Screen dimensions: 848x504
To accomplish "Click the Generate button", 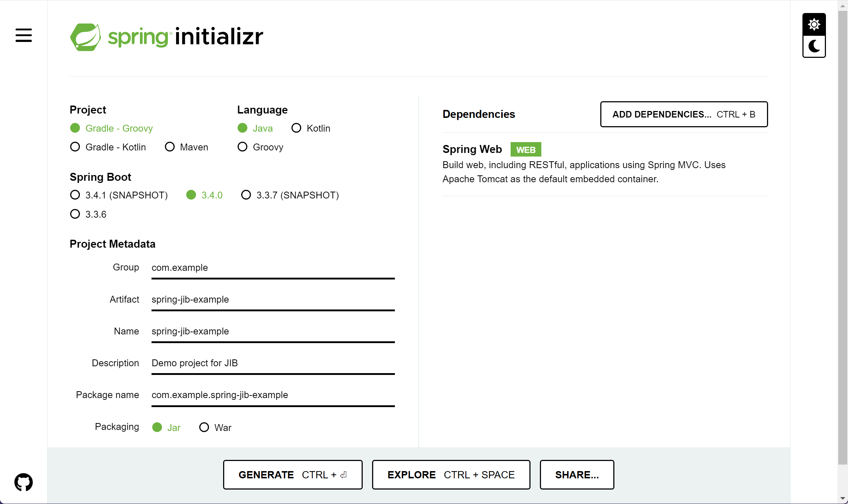I will pyautogui.click(x=293, y=475).
